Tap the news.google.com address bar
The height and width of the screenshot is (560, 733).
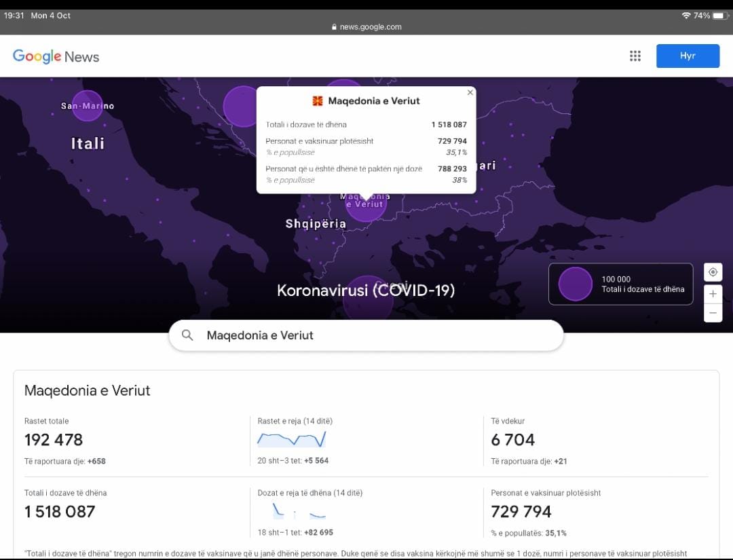(x=366, y=27)
